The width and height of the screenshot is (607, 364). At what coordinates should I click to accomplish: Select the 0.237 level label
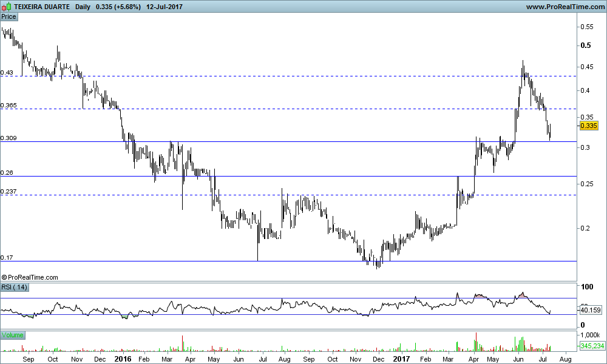pos(8,192)
